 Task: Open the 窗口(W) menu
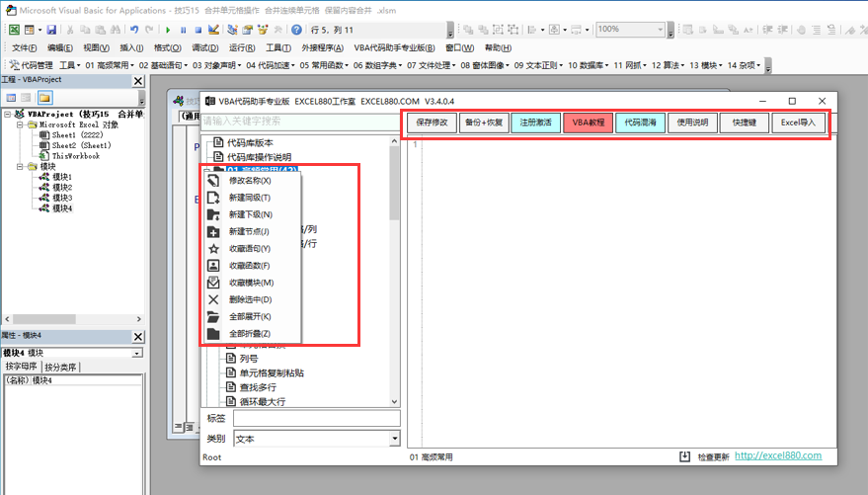pos(459,47)
